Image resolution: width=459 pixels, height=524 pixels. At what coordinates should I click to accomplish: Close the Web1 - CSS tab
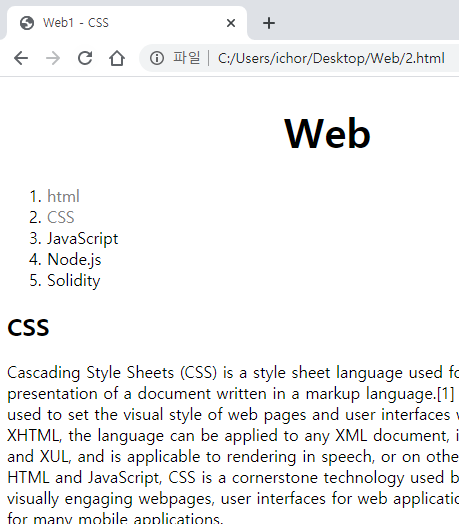point(231,23)
